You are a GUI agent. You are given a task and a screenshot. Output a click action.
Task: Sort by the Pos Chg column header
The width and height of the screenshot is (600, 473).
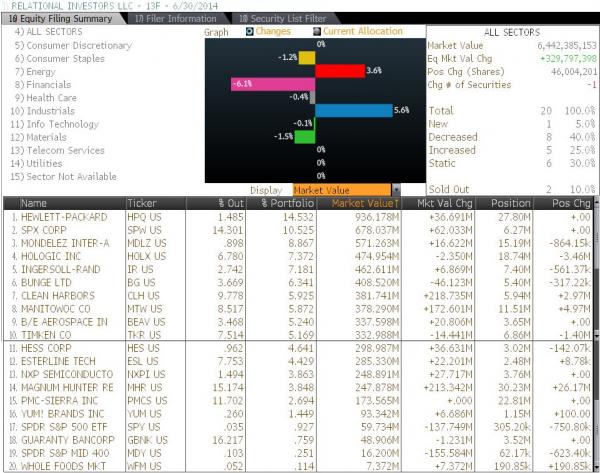[x=562, y=203]
